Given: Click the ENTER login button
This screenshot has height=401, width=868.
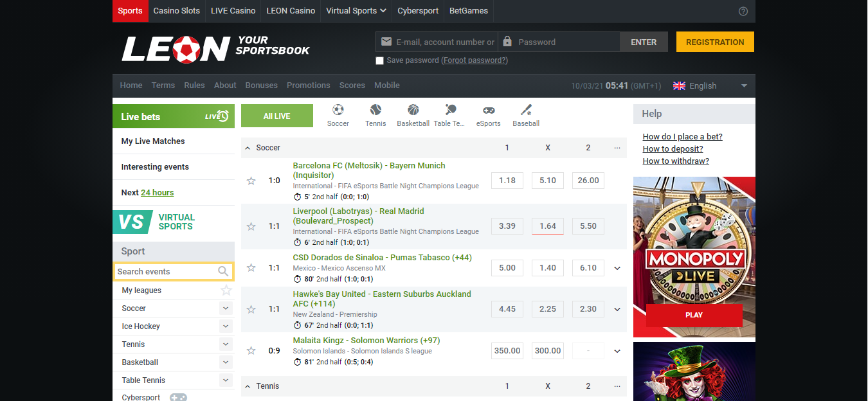Looking at the screenshot, I should tap(644, 42).
